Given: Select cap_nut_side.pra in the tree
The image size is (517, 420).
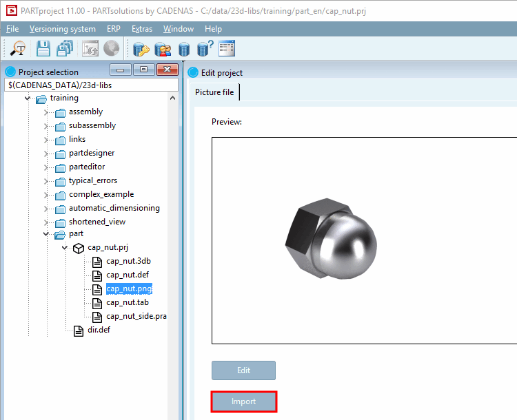Looking at the screenshot, I should [x=136, y=317].
